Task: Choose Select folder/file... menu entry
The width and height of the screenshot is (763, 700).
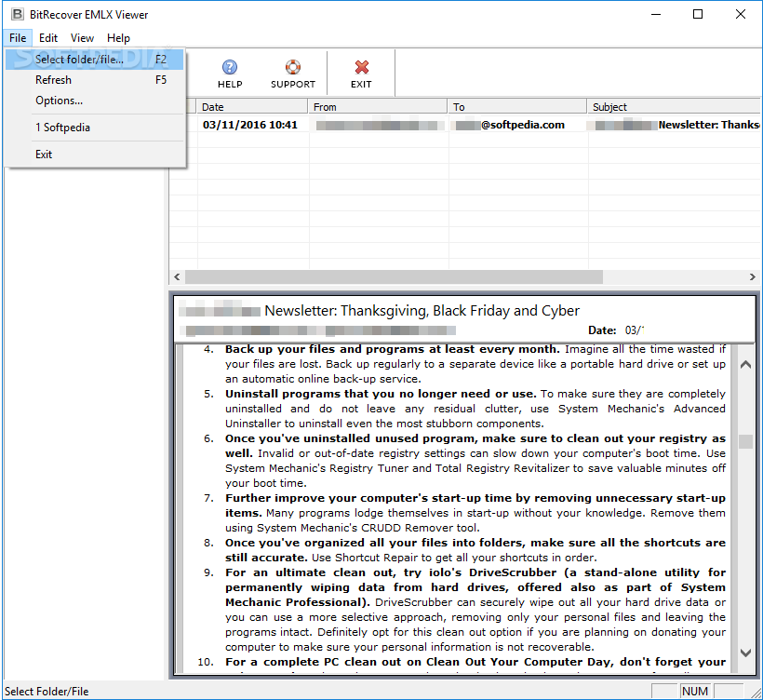Action: point(94,60)
